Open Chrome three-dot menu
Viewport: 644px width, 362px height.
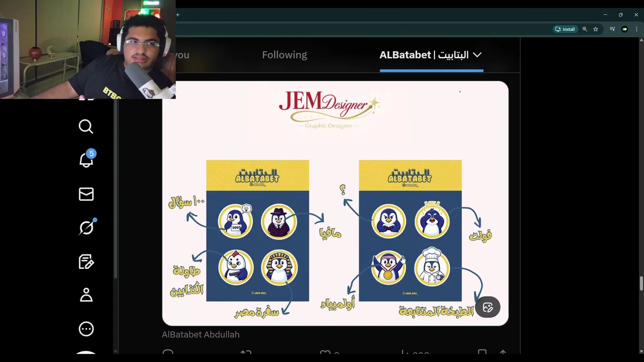click(x=637, y=29)
